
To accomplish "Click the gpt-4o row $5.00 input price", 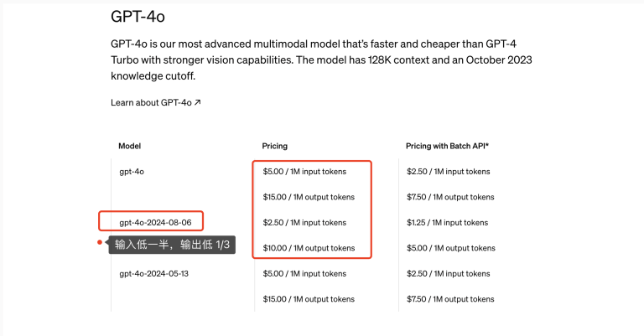I will coord(304,172).
